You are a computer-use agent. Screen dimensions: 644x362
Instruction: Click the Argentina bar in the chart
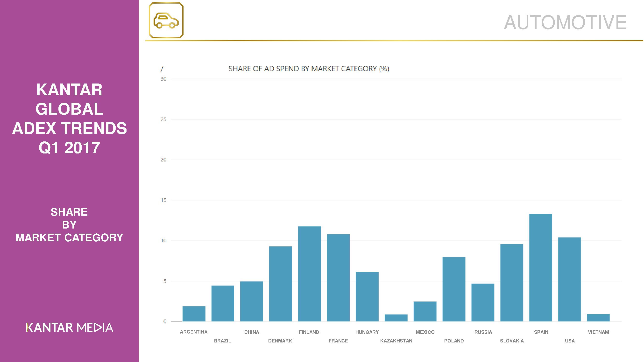tap(194, 314)
